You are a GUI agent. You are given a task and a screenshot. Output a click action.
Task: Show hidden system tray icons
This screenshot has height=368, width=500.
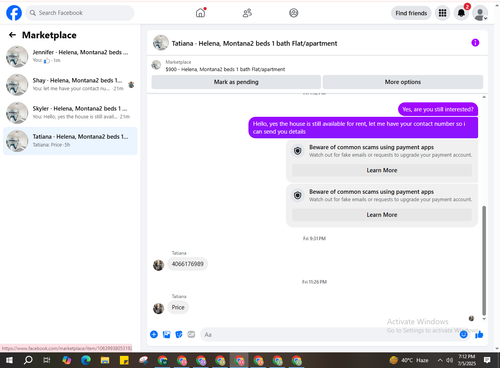440,360
